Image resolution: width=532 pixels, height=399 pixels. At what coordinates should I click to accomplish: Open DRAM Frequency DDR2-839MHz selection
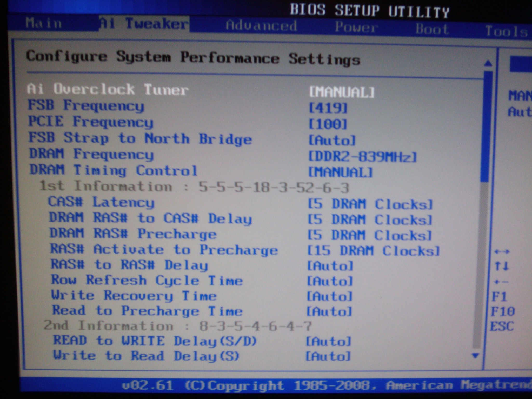[x=362, y=157]
